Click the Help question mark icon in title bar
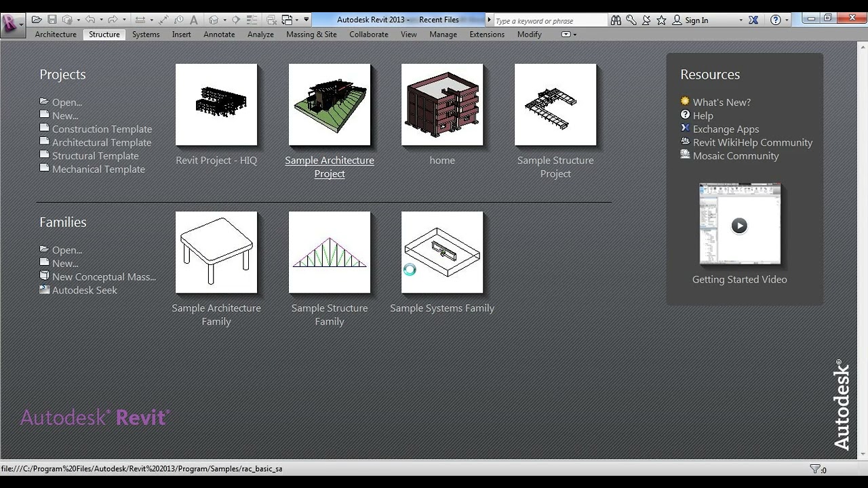The width and height of the screenshot is (868, 488). click(776, 20)
